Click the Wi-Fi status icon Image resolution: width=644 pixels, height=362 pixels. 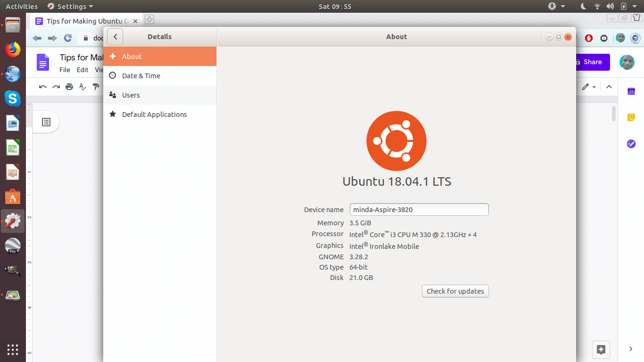click(597, 6)
